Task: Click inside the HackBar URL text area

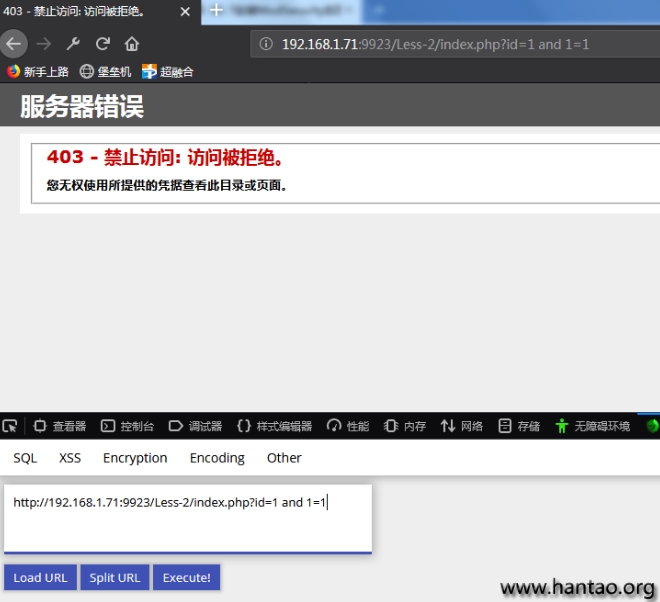Action: click(x=187, y=518)
